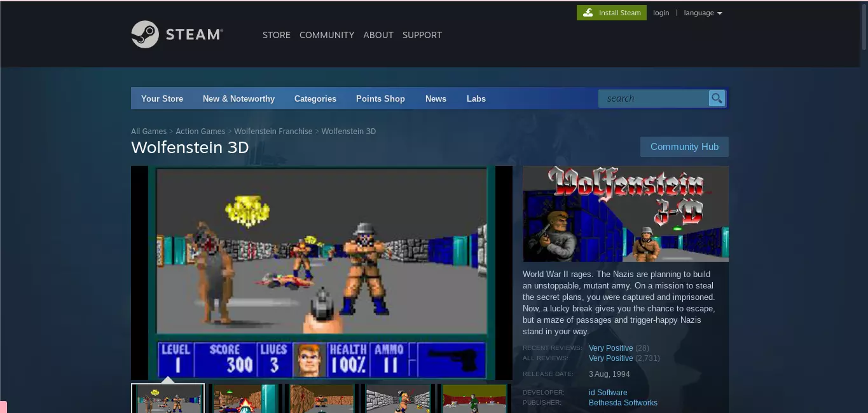Open the SUPPORT page
The image size is (868, 413).
(422, 35)
